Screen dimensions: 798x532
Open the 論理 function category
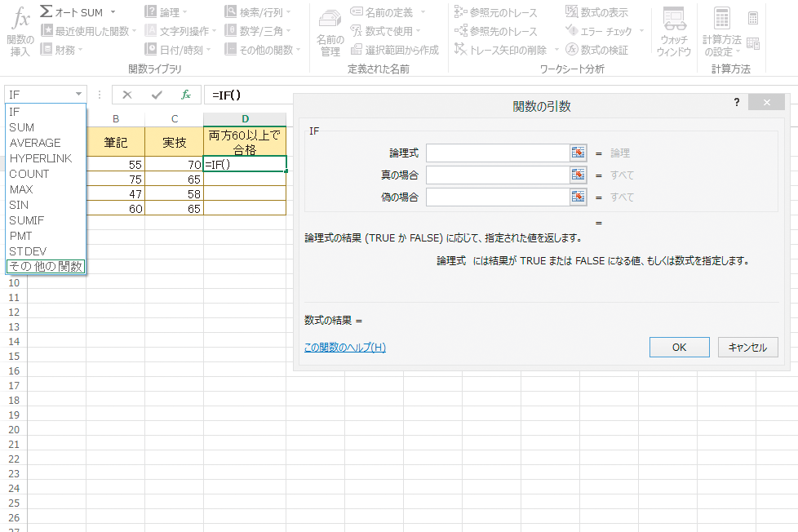click(166, 12)
